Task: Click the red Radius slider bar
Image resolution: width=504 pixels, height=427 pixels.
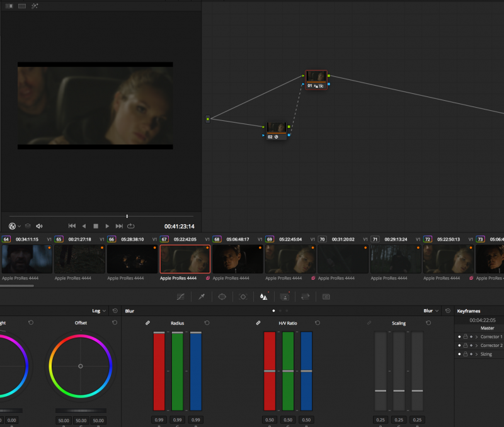Action: 159,372
